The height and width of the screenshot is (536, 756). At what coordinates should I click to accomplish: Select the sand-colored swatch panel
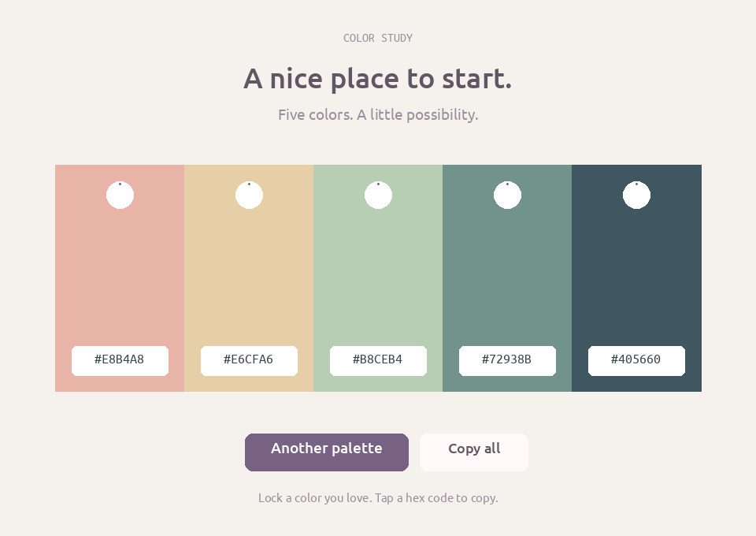(249, 278)
